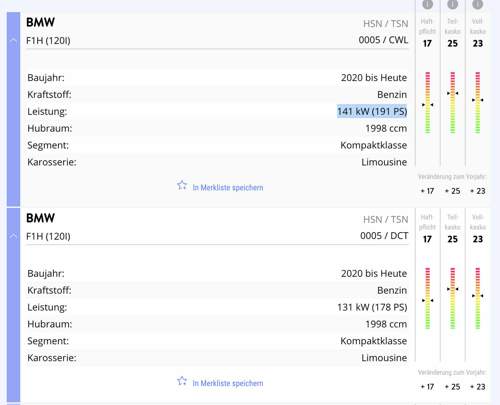The image size is (500, 405).
Task: Click the Baujahr label in the CWL card
Action: tap(46, 78)
